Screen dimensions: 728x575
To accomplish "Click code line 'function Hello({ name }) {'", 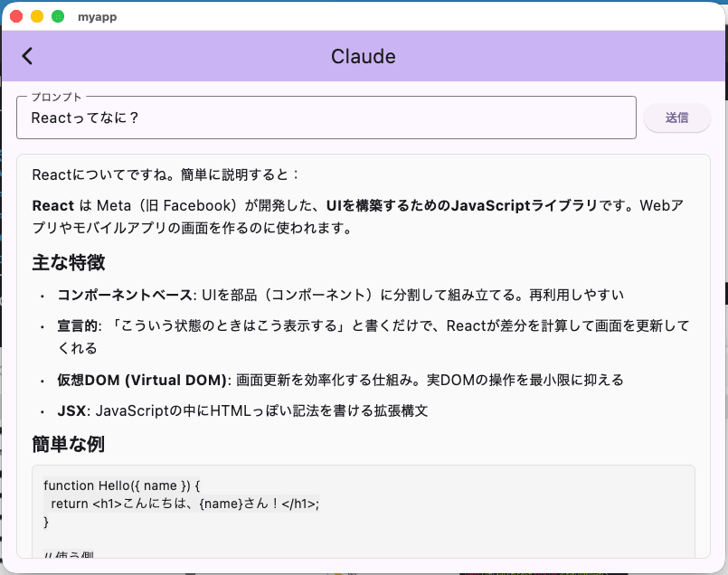I will (x=122, y=485).
